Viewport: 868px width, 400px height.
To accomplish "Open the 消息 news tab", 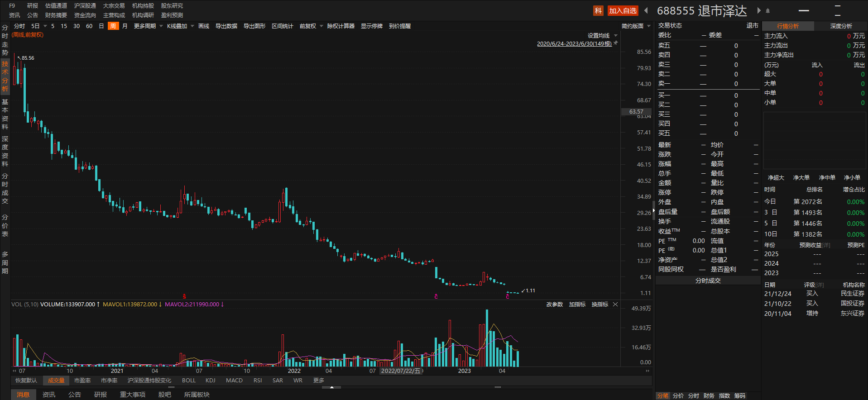I will pyautogui.click(x=23, y=395).
